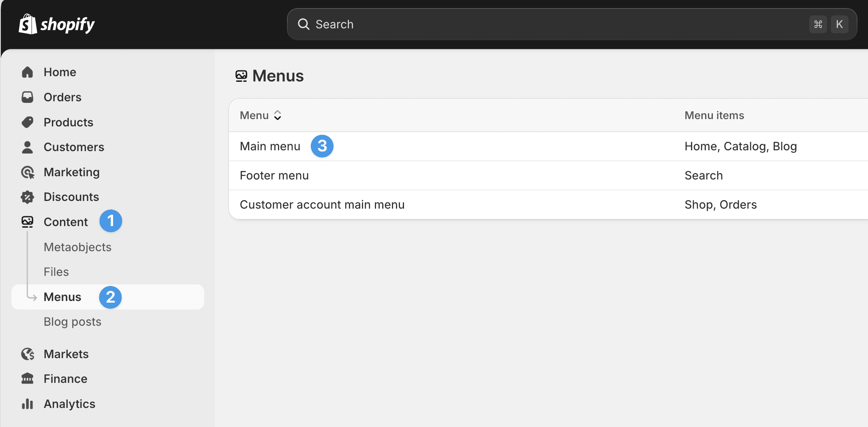Click the K shortcut key badge
Viewport: 868px width, 427px height.
pos(839,24)
